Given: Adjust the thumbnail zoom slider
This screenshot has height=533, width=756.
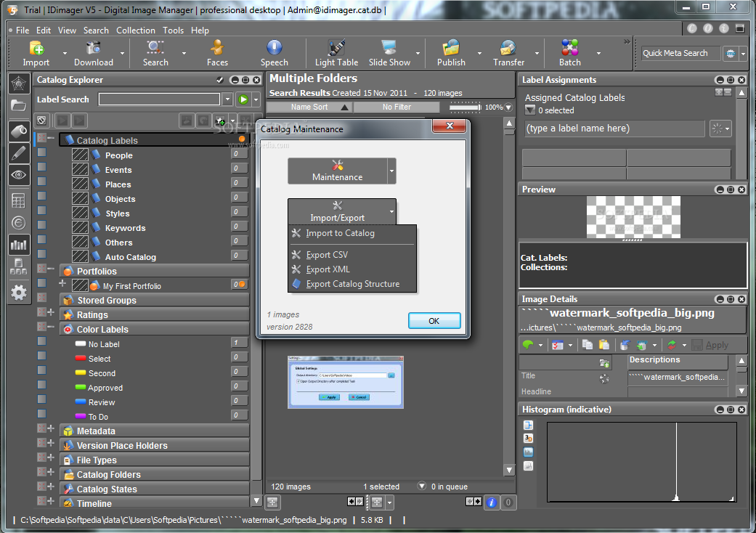Looking at the screenshot, I should point(466,107).
